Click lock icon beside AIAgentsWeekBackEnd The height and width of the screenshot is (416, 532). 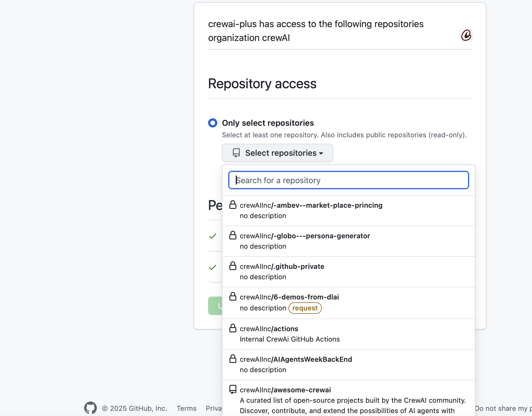pyautogui.click(x=233, y=359)
